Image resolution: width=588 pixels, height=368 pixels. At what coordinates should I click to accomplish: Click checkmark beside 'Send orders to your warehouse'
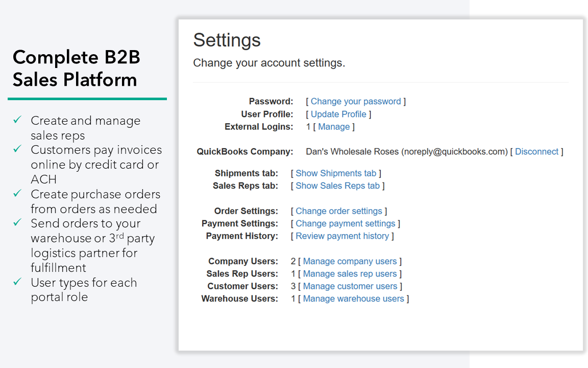point(18,222)
